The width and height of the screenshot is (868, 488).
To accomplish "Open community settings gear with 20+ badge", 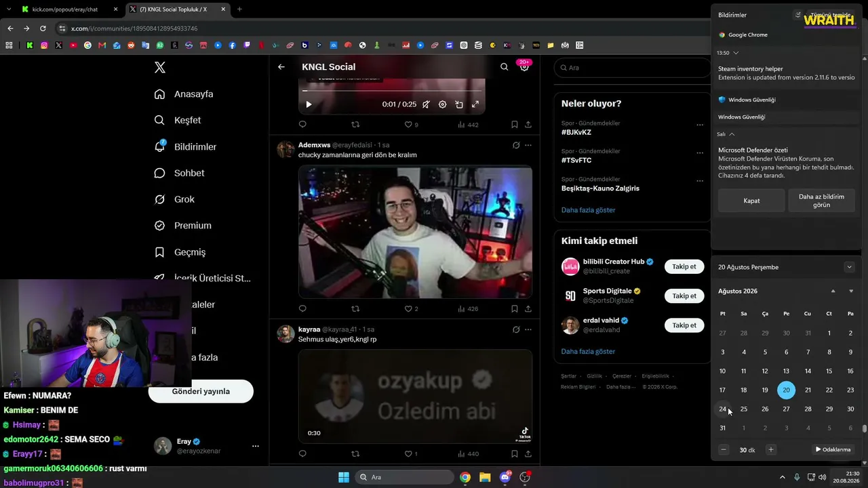I will pos(524,67).
